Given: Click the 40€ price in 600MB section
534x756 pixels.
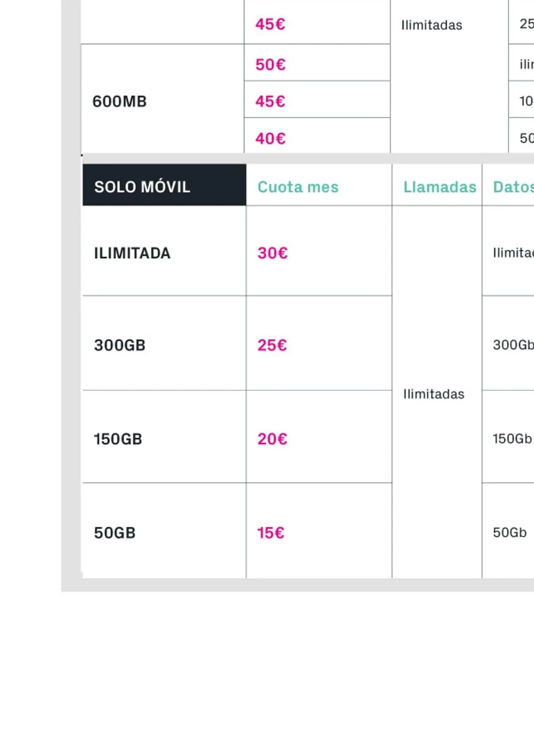Looking at the screenshot, I should coord(270,138).
